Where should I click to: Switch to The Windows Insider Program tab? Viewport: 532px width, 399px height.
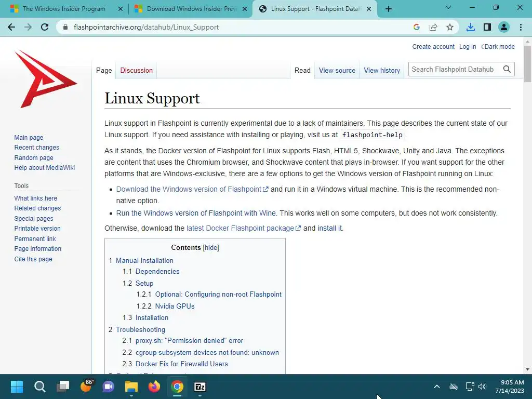(64, 9)
